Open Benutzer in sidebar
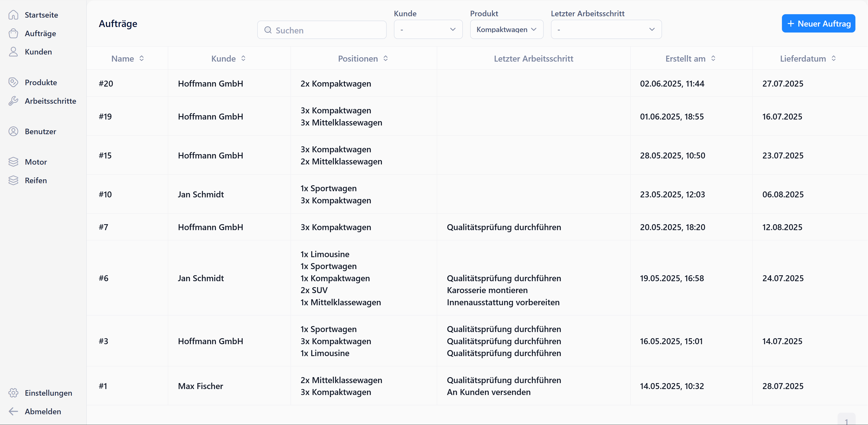The height and width of the screenshot is (425, 868). tap(41, 131)
